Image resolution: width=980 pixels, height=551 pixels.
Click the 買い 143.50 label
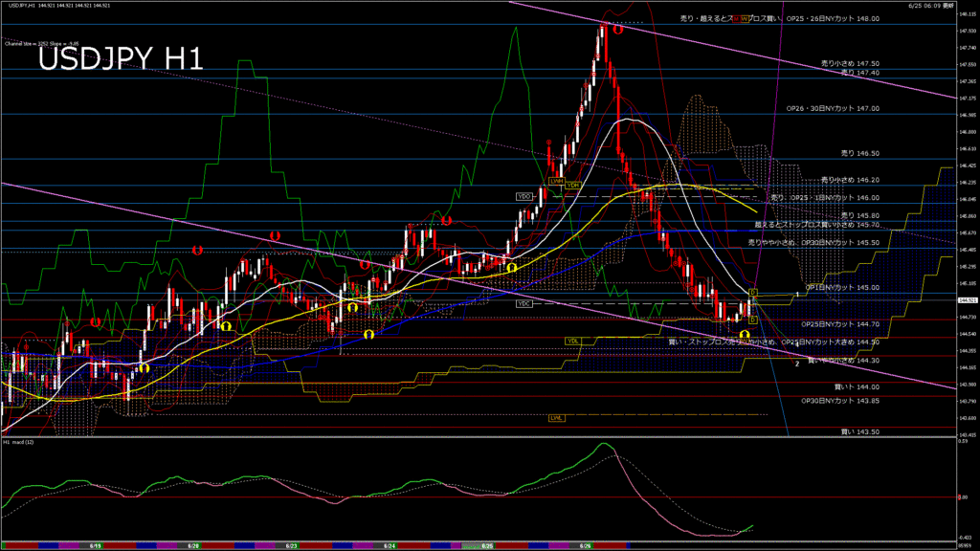click(860, 431)
